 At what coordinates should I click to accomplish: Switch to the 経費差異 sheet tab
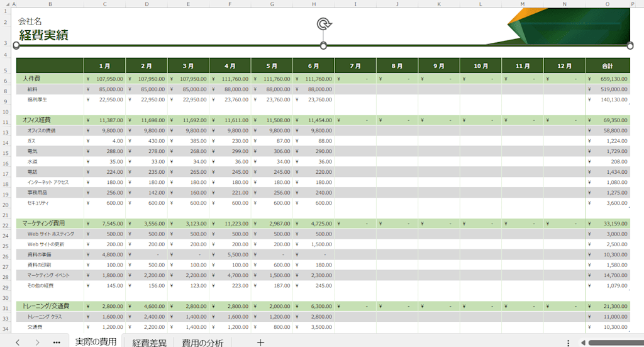pyautogui.click(x=150, y=343)
